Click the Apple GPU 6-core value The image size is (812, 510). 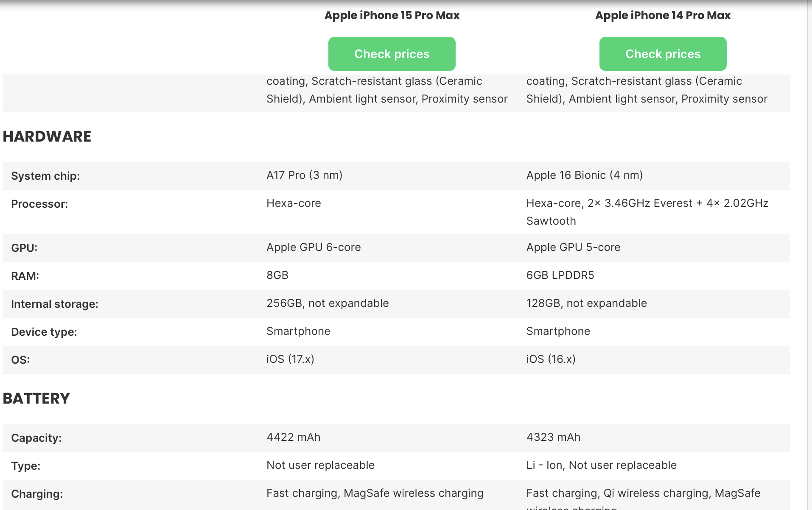(314, 247)
